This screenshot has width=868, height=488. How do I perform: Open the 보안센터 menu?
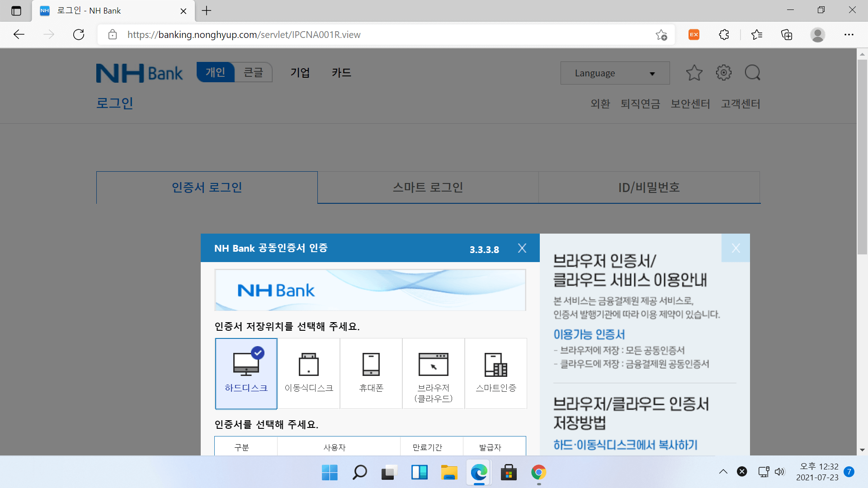[x=690, y=104]
